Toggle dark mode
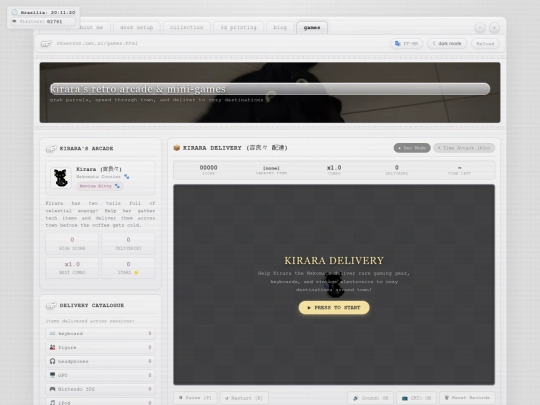540x405 pixels. pos(447,43)
